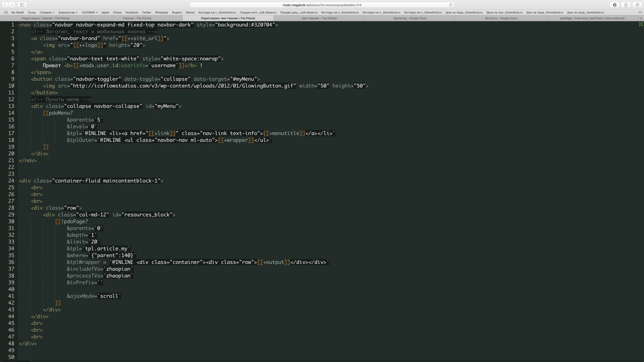The width and height of the screenshot is (644, 362).
Task: Click the 'Привет' greeting text in code
Action: [x=52, y=65]
